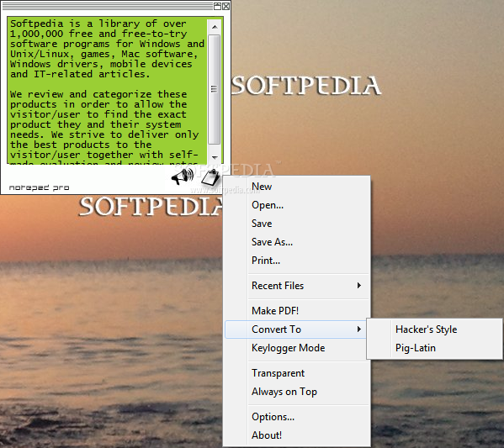The image size is (504, 448).
Task: Convert text to Hacker's Style
Action: 434,329
